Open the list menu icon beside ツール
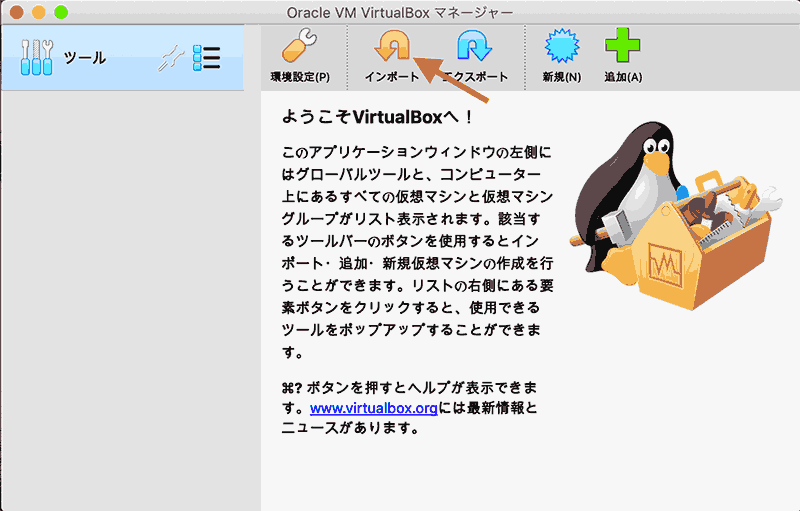 206,58
